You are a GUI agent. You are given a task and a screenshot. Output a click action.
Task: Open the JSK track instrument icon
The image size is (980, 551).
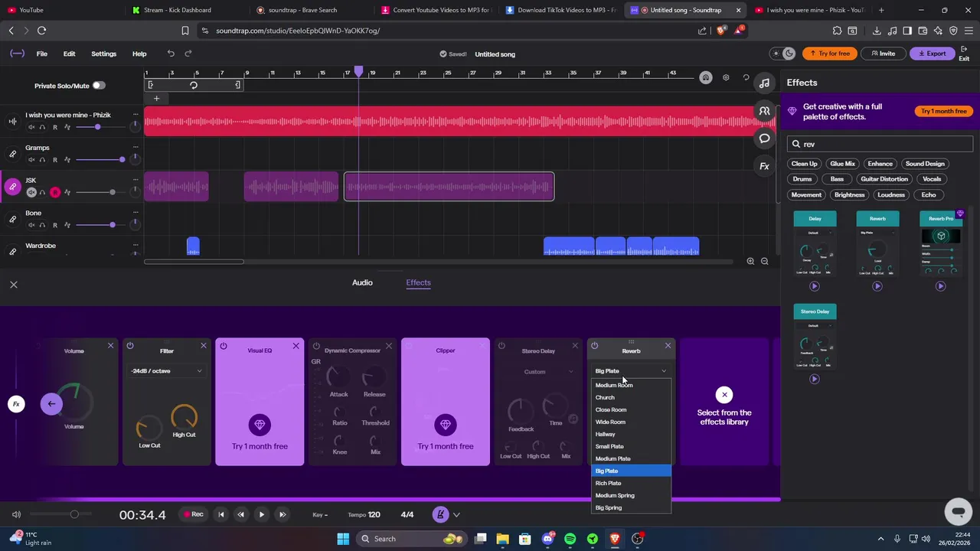[x=12, y=187]
